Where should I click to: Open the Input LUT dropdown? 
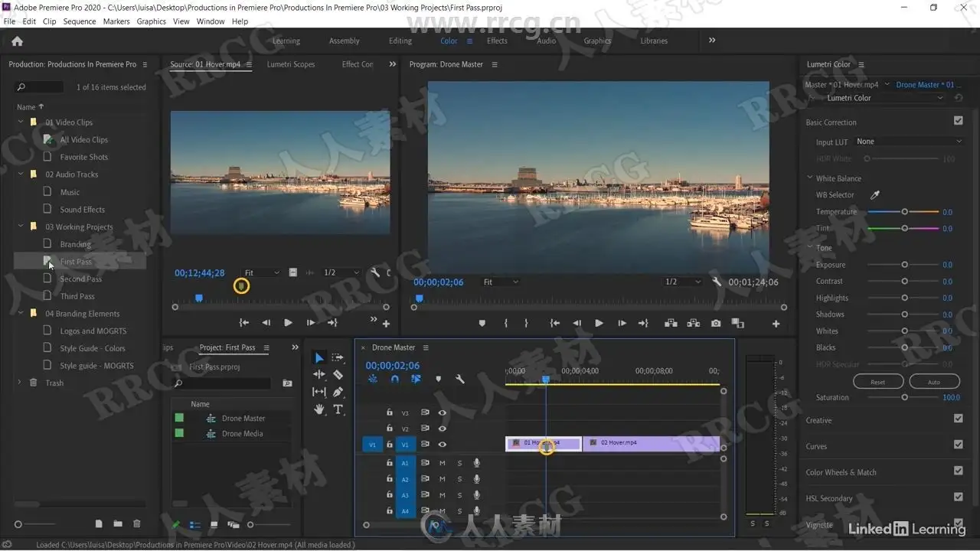pos(908,142)
